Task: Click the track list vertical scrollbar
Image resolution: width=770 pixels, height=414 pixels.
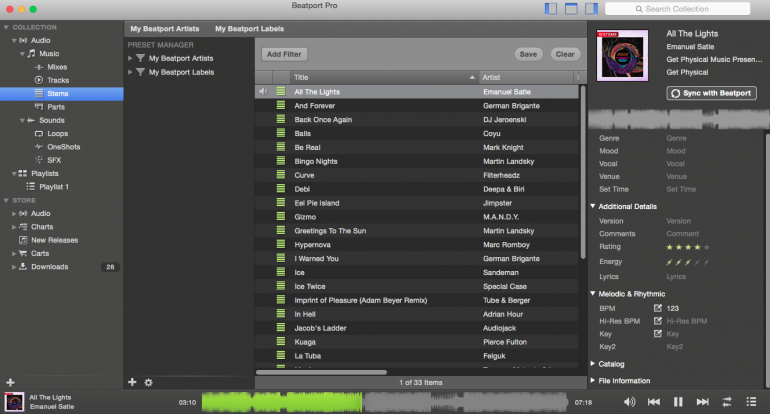Action: click(x=583, y=172)
